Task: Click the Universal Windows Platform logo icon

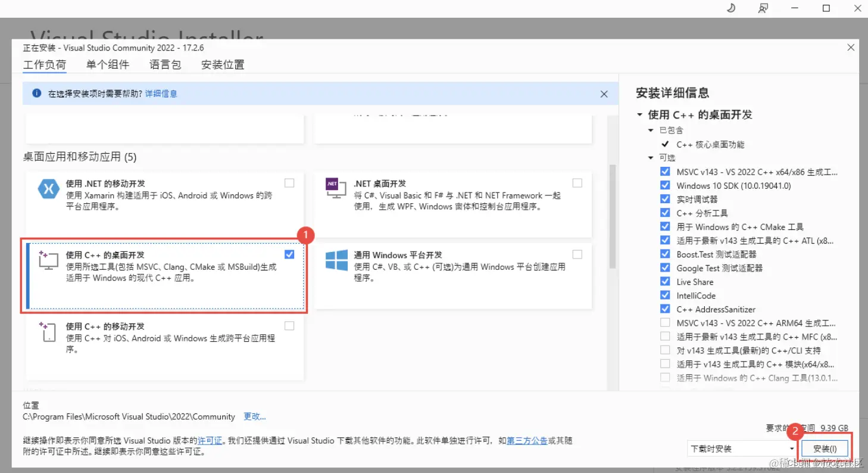Action: 336,260
